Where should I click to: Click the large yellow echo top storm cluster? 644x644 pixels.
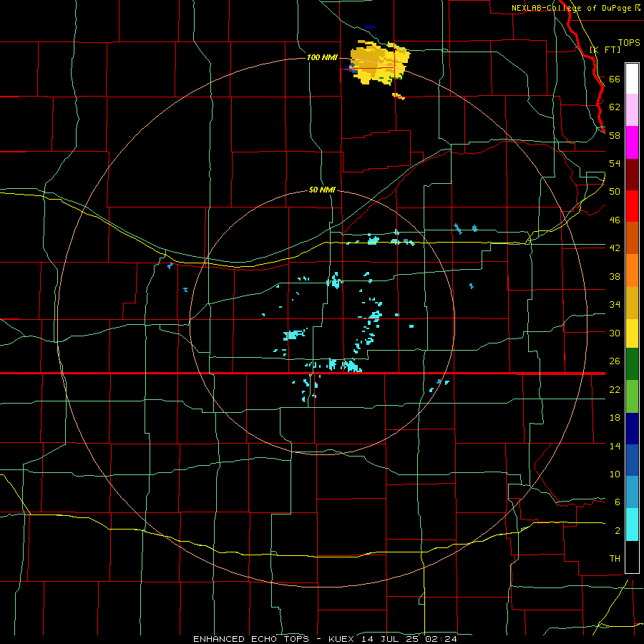[x=379, y=63]
